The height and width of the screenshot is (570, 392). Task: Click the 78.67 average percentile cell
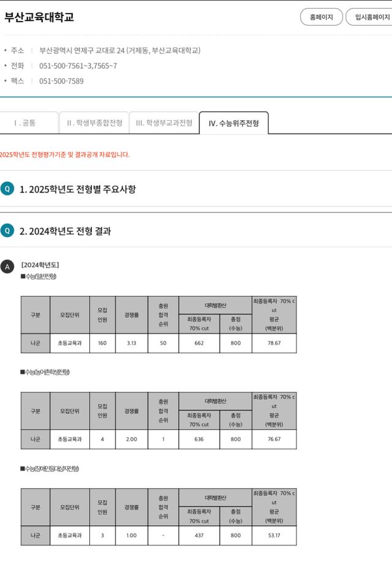tap(274, 343)
